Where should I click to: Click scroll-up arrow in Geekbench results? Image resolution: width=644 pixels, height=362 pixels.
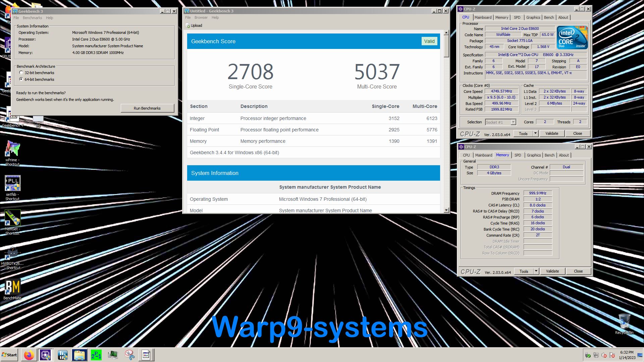[446, 33]
